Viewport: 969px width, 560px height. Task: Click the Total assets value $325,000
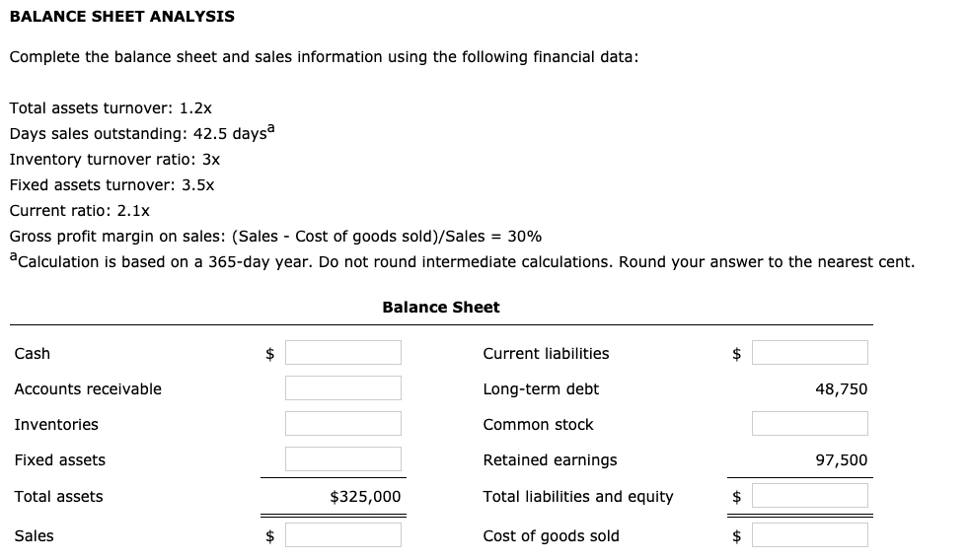(x=364, y=497)
